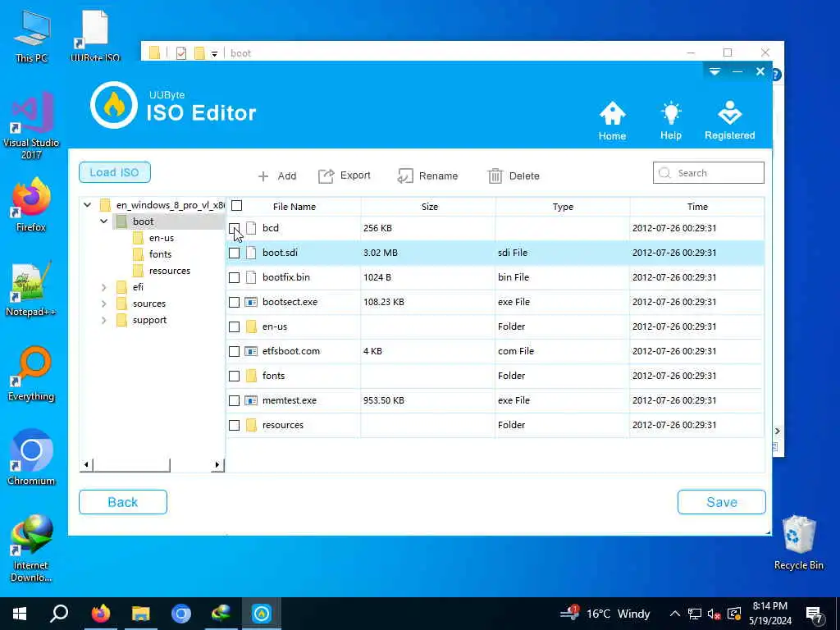
Task: Check the fonts folder checkbox in file list
Action: [x=234, y=376]
